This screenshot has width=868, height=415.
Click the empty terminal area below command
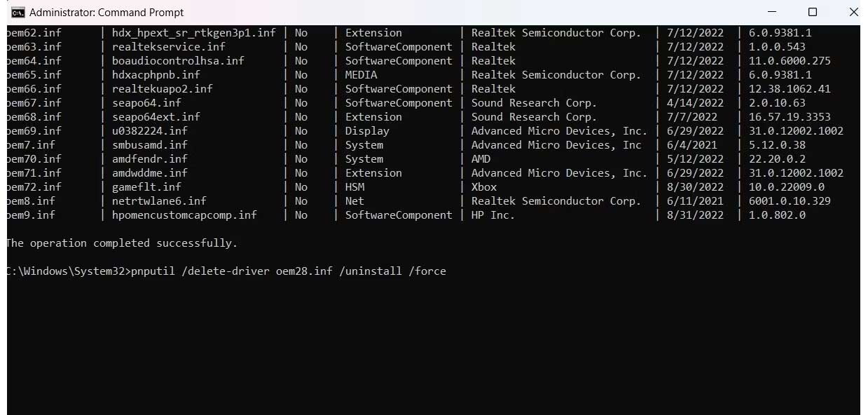[420, 336]
